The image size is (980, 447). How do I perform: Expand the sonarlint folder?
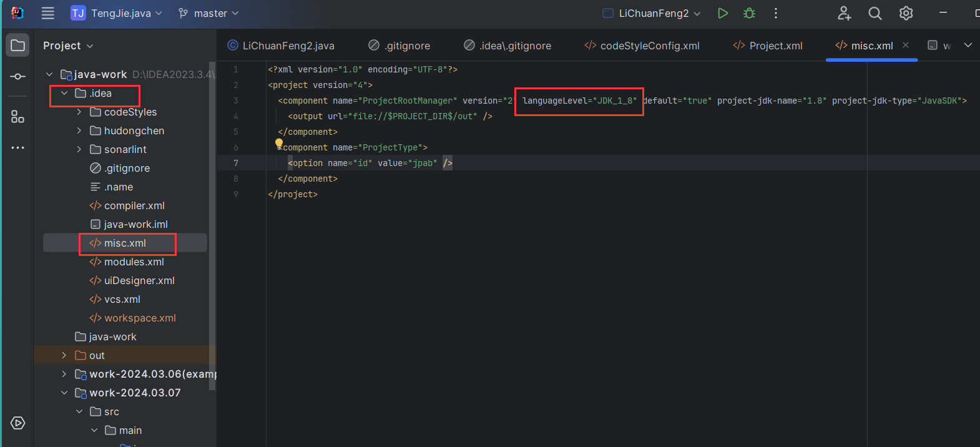[x=79, y=149]
